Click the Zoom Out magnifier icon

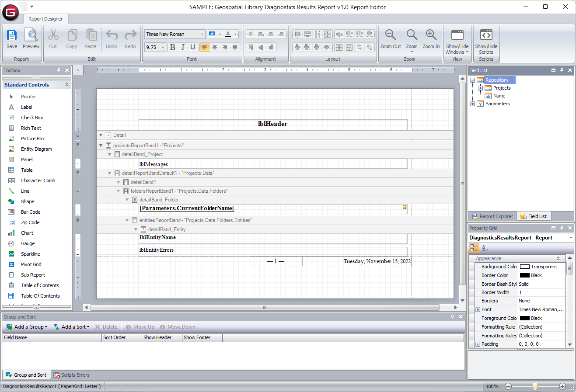(390, 35)
